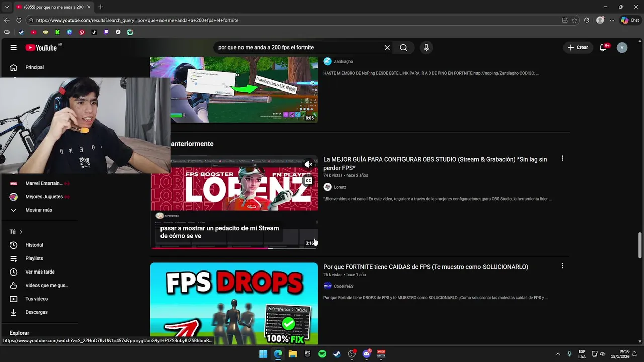Open the Windows Start menu
This screenshot has width=644, height=362.
coord(263,354)
